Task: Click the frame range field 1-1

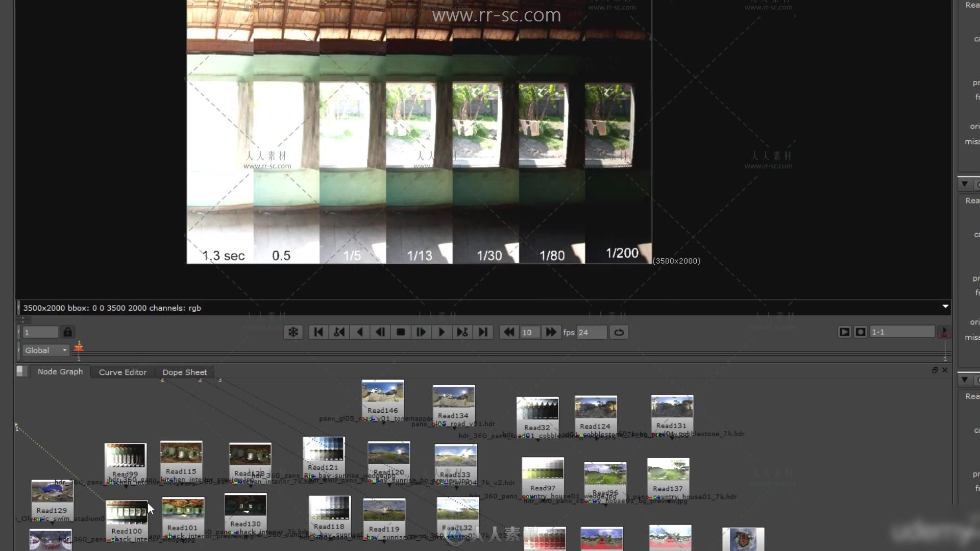Action: 902,332
